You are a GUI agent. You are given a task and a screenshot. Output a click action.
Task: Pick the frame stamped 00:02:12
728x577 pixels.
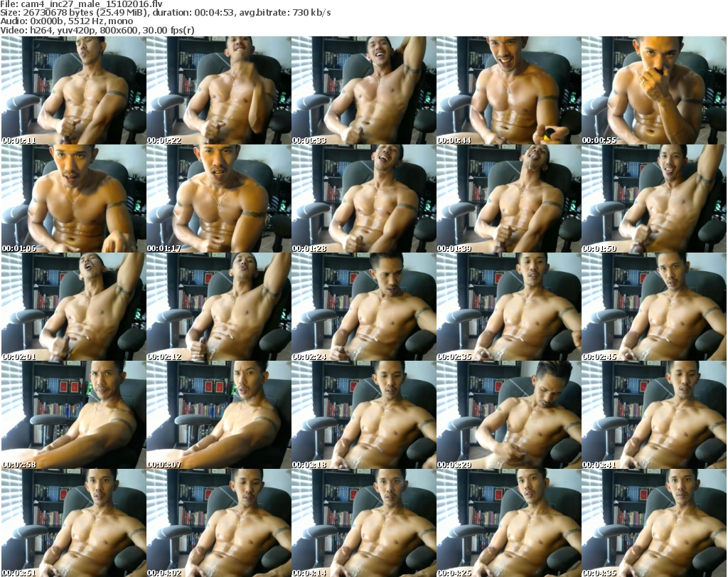point(219,307)
